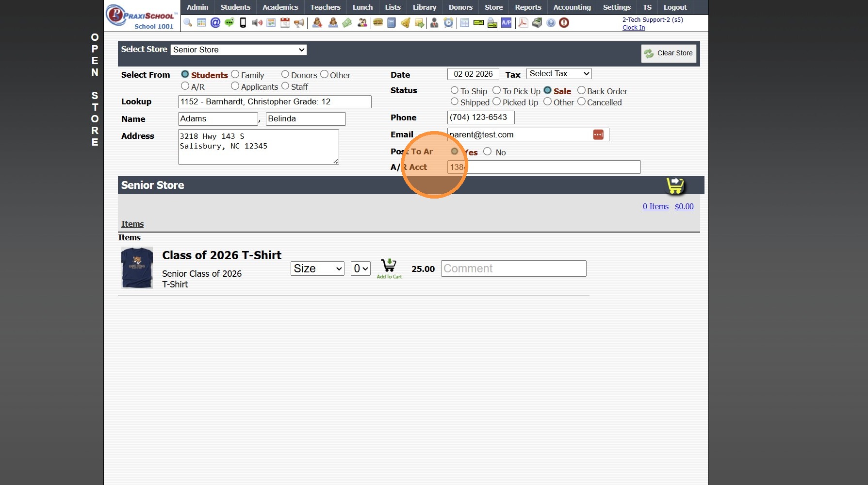Image resolution: width=868 pixels, height=485 pixels.
Task: Click the blue book icon
Action: (x=392, y=23)
